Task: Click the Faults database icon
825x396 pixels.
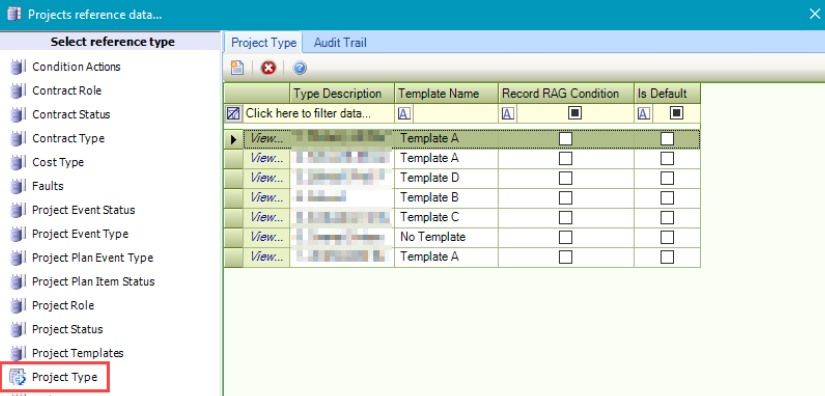Action: click(x=17, y=186)
